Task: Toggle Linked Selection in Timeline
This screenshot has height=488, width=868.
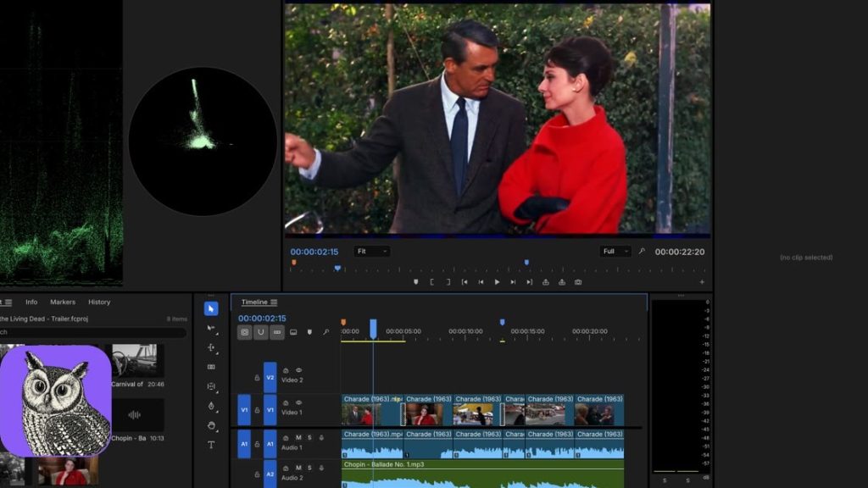Action: click(x=277, y=332)
